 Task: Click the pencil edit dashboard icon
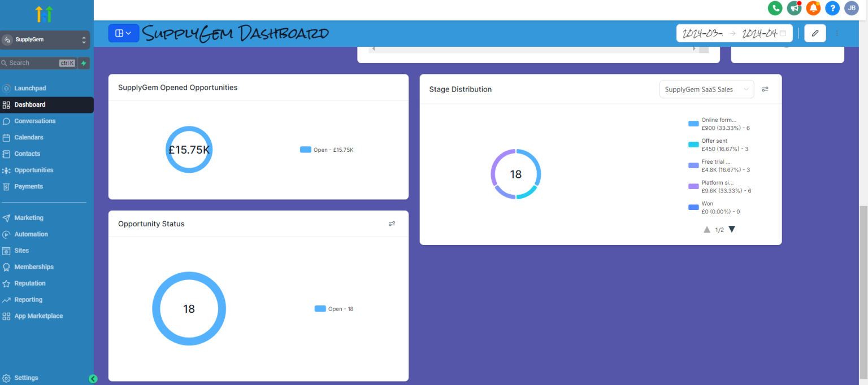coord(815,33)
